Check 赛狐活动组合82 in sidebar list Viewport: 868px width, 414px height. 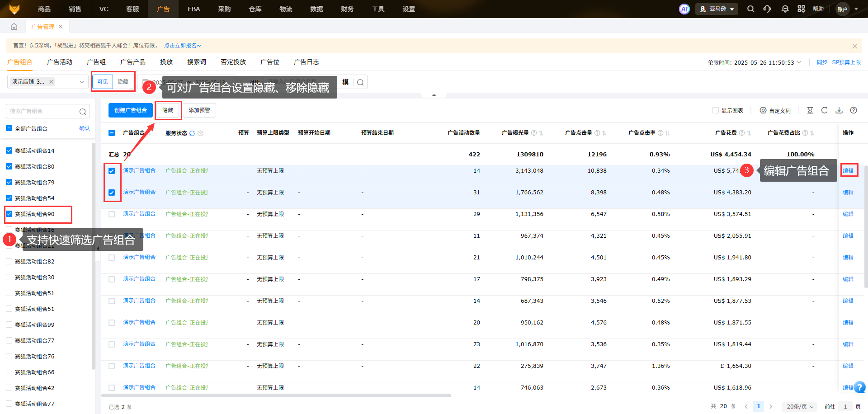(9, 261)
